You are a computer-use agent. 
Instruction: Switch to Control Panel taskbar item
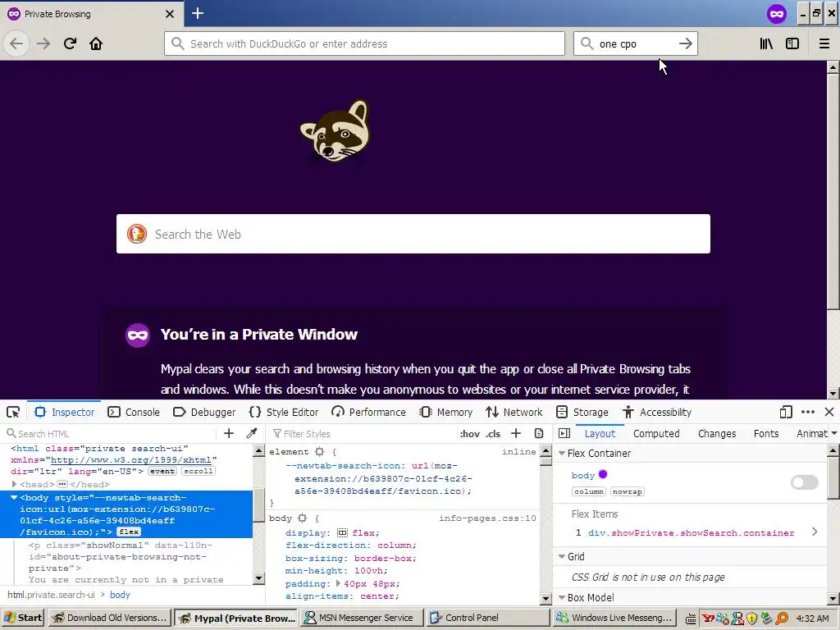point(489,618)
